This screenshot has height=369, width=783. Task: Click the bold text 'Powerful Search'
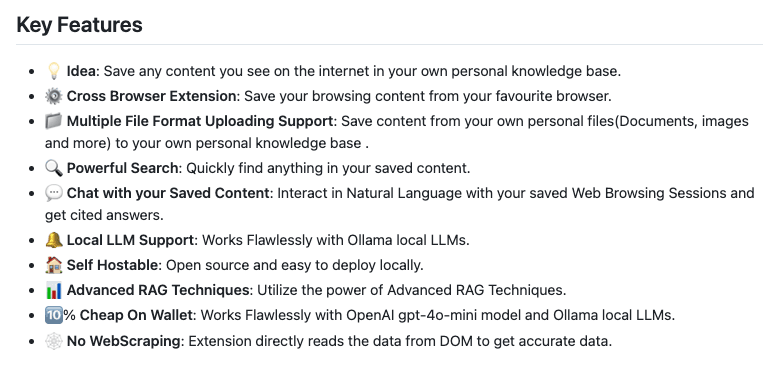tap(122, 168)
